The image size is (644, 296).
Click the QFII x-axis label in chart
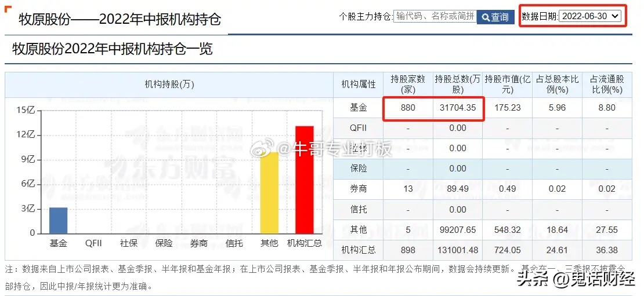pyautogui.click(x=93, y=243)
